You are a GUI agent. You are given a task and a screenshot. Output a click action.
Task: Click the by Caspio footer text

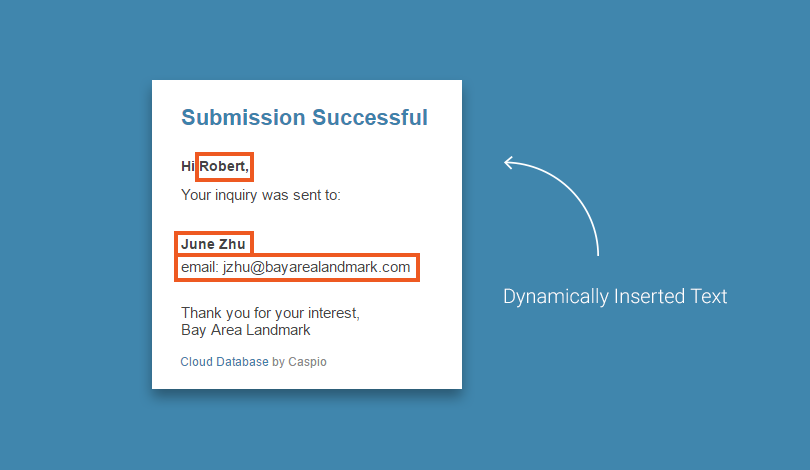(x=299, y=362)
